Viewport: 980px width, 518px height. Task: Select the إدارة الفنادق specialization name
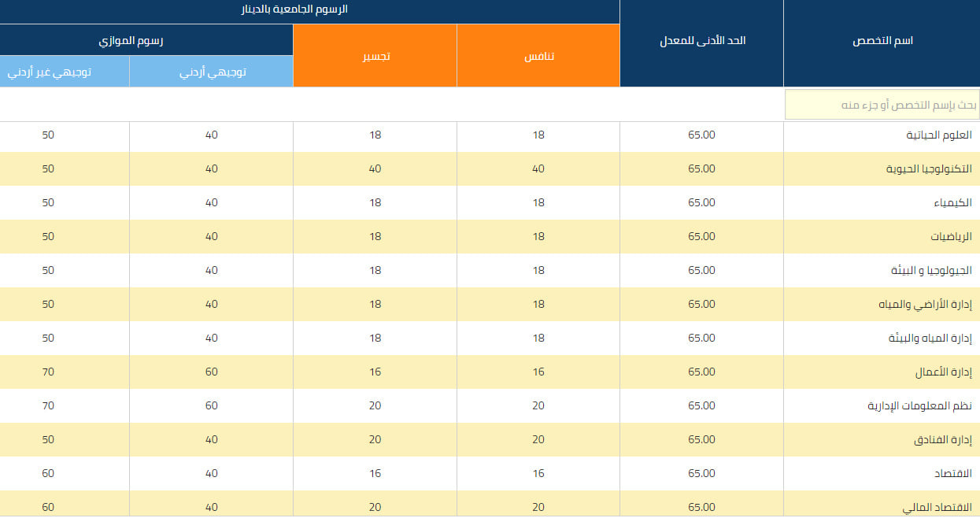943,440
